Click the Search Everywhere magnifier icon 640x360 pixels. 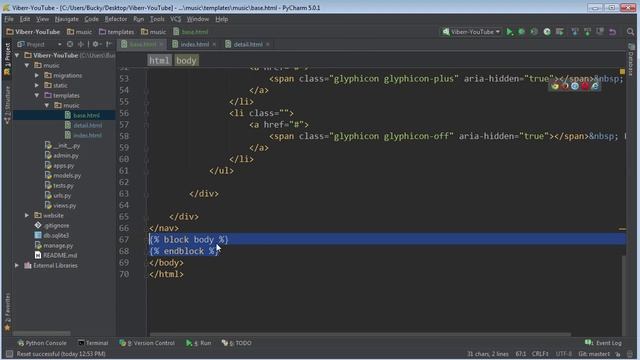coord(630,32)
